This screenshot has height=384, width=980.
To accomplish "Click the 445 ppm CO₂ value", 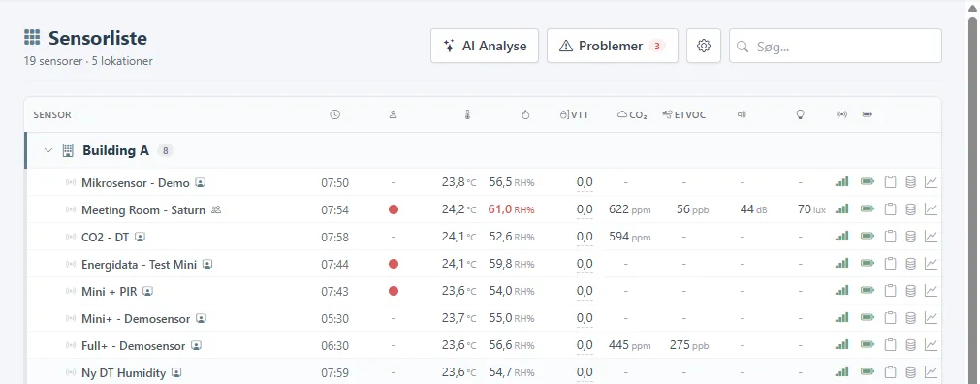I will coord(629,346).
